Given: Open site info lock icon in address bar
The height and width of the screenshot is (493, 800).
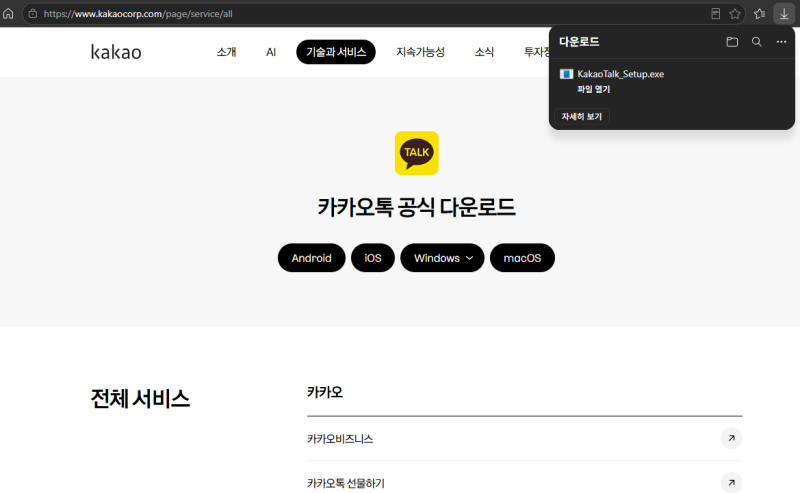Looking at the screenshot, I should (33, 14).
